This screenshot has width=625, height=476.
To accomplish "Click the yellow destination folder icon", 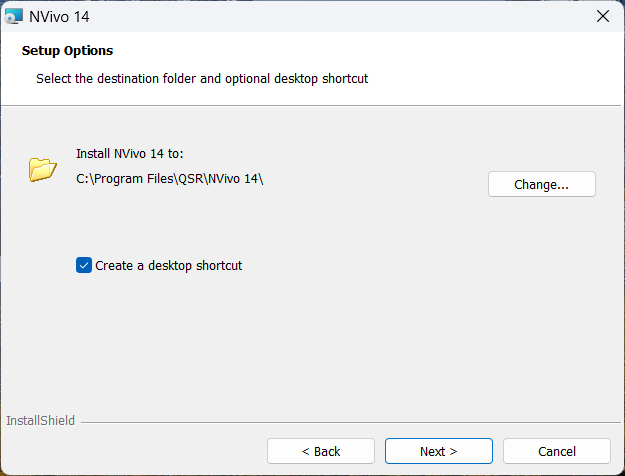I will tap(42, 169).
